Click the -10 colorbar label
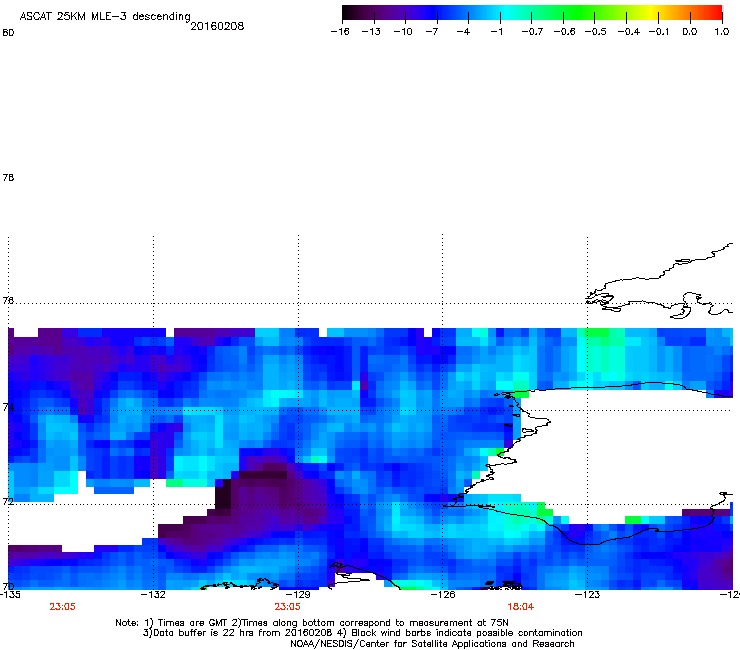Viewport: 740px width, 650px height. [x=403, y=32]
